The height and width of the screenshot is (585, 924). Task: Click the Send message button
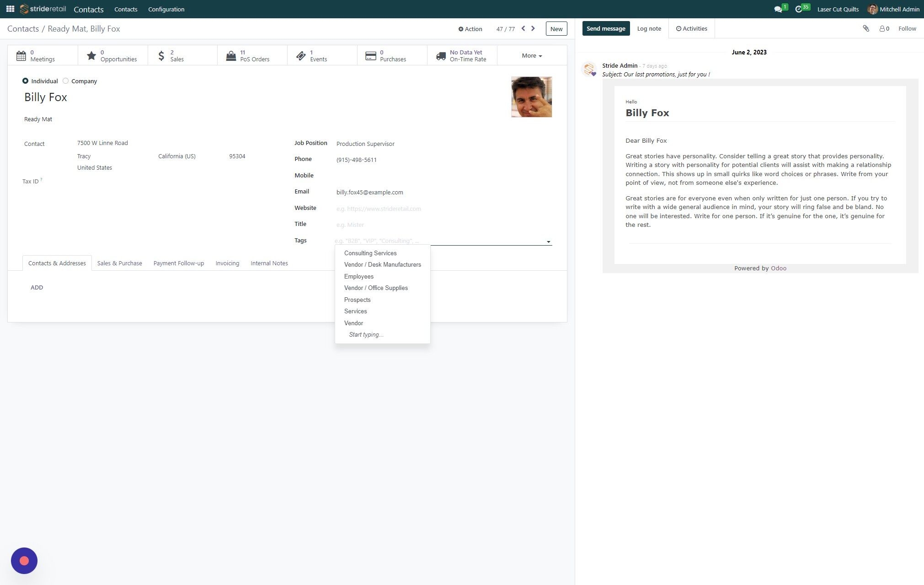[605, 28]
